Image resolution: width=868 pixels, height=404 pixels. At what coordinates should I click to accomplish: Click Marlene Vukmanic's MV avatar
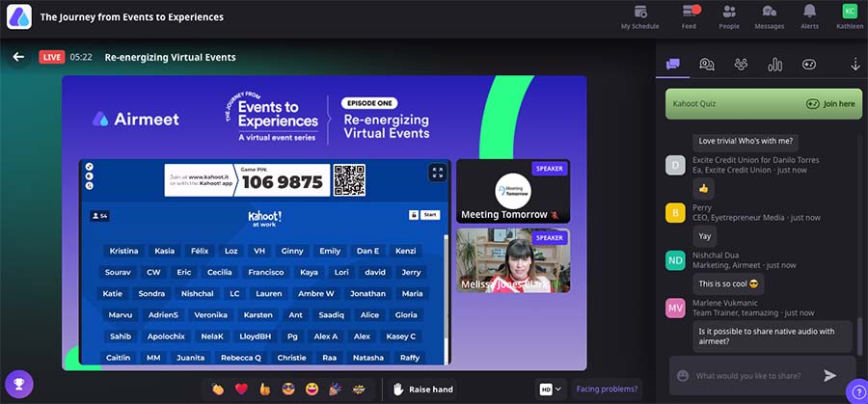point(675,308)
